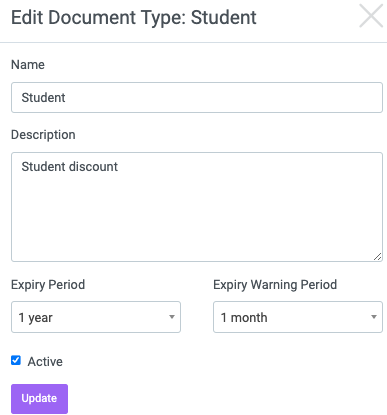Close the Edit Document Type dialog
Image resolution: width=387 pixels, height=415 pixels.
pyautogui.click(x=371, y=16)
